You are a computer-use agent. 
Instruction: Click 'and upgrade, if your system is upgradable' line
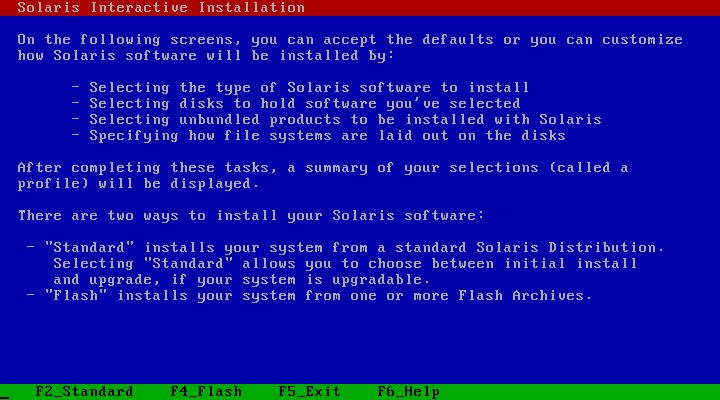tap(242, 280)
